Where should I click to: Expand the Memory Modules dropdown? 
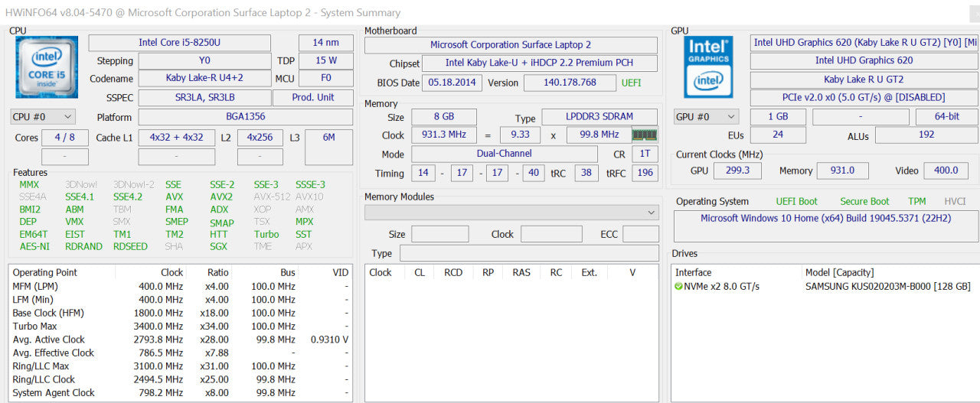511,212
